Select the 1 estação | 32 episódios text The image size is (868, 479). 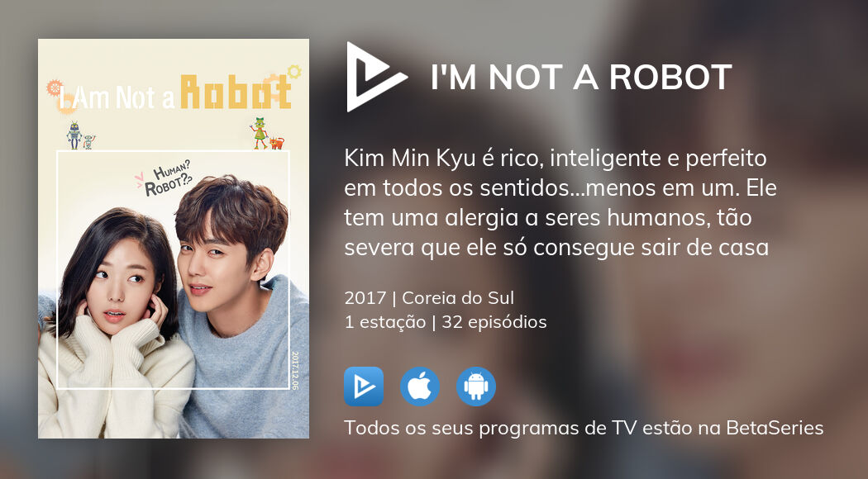pyautogui.click(x=446, y=322)
